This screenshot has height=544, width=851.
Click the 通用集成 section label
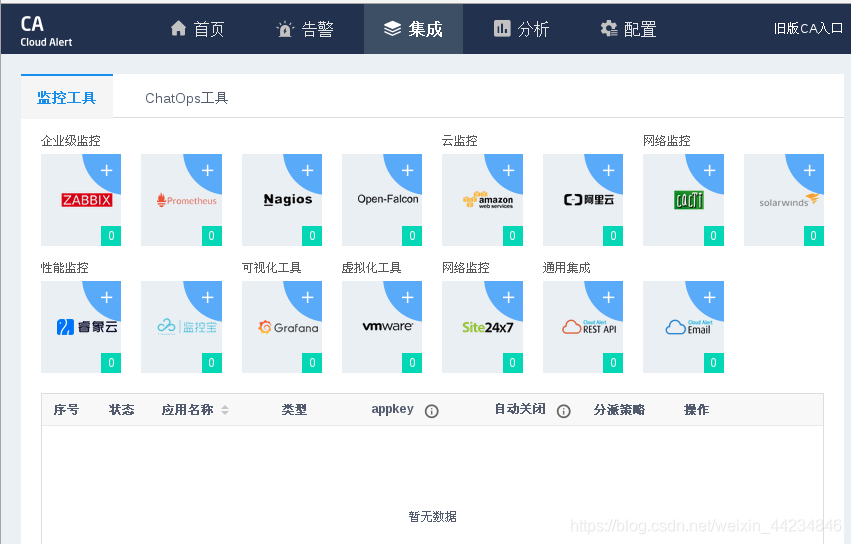coord(567,268)
